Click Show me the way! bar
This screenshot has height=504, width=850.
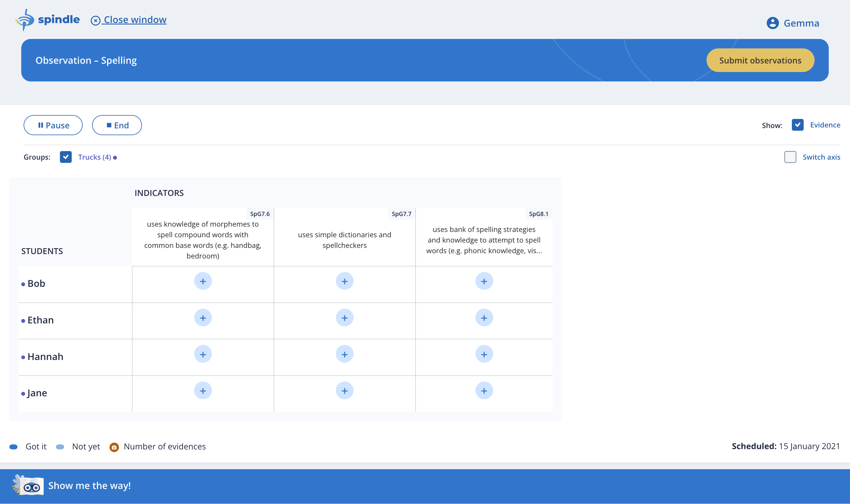[89, 486]
